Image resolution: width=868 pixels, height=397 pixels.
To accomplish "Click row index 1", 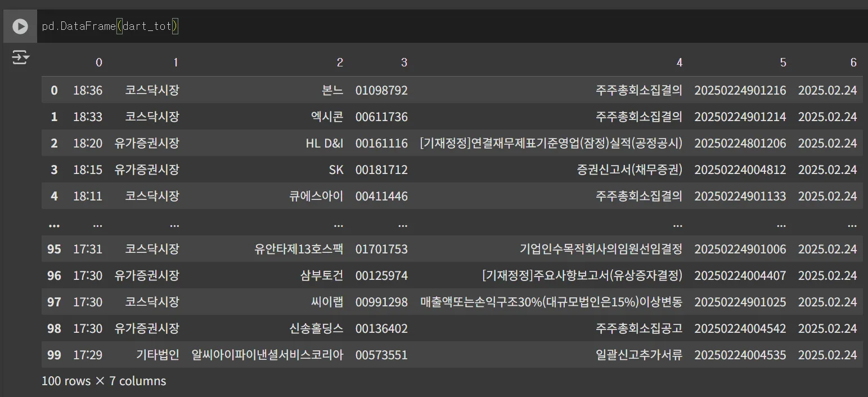I will tap(54, 117).
